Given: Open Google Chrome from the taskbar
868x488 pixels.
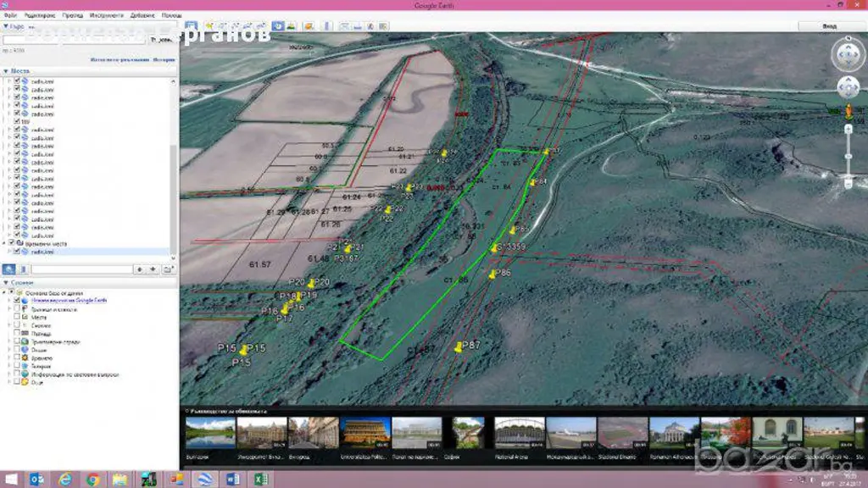Looking at the screenshot, I should 92,480.
